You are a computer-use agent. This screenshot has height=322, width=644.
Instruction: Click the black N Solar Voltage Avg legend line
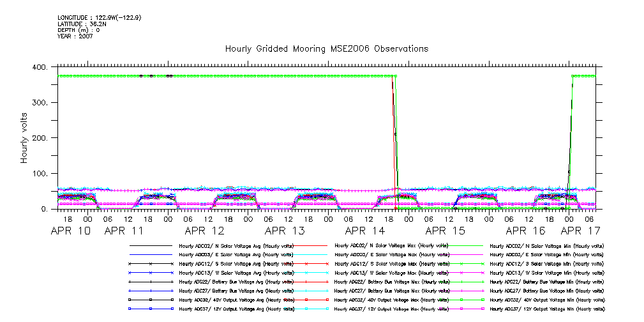(151, 245)
